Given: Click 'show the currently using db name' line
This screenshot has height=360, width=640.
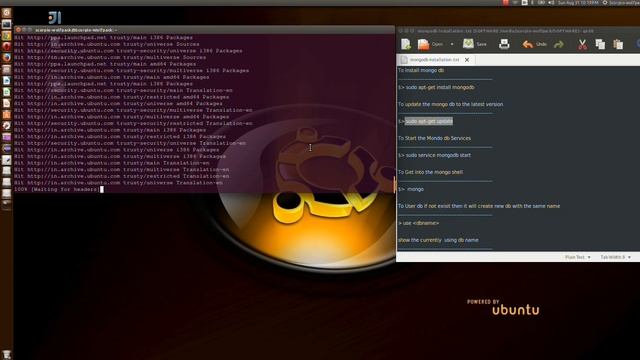Looking at the screenshot, I should (x=438, y=240).
